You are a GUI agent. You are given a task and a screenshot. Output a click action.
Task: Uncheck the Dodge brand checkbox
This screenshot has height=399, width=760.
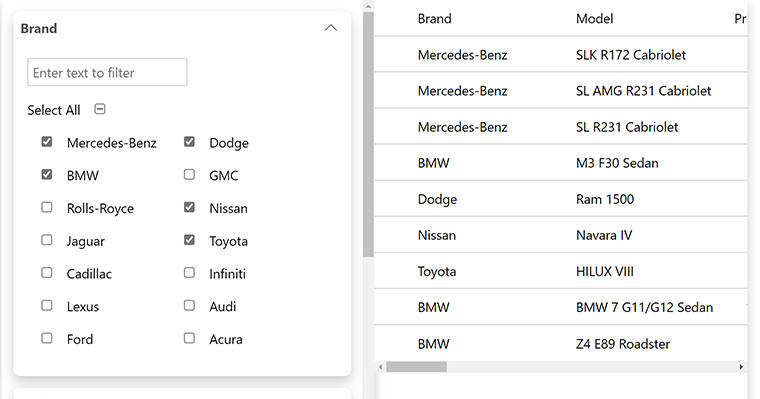(x=190, y=142)
